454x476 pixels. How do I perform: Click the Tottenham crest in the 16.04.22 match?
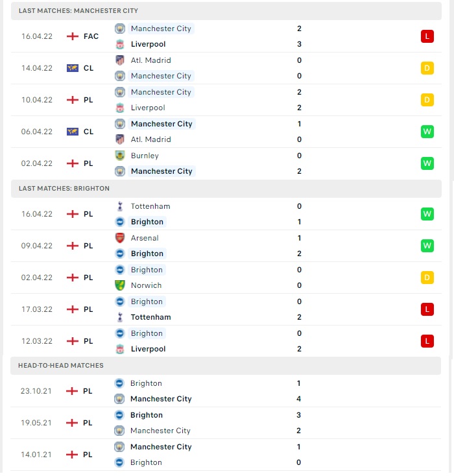point(120,206)
